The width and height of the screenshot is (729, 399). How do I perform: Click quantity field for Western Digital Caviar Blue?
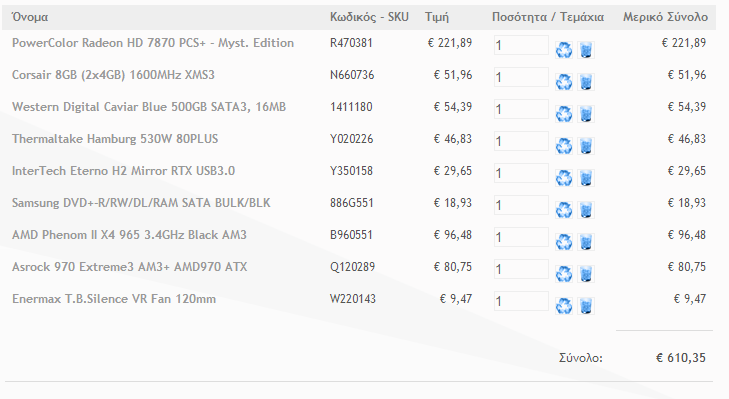pos(521,109)
